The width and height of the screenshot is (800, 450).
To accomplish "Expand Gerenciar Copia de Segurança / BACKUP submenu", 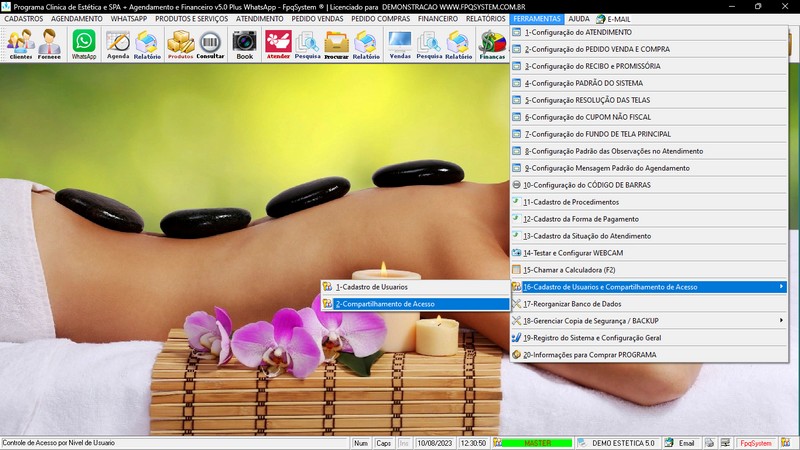I will [647, 321].
